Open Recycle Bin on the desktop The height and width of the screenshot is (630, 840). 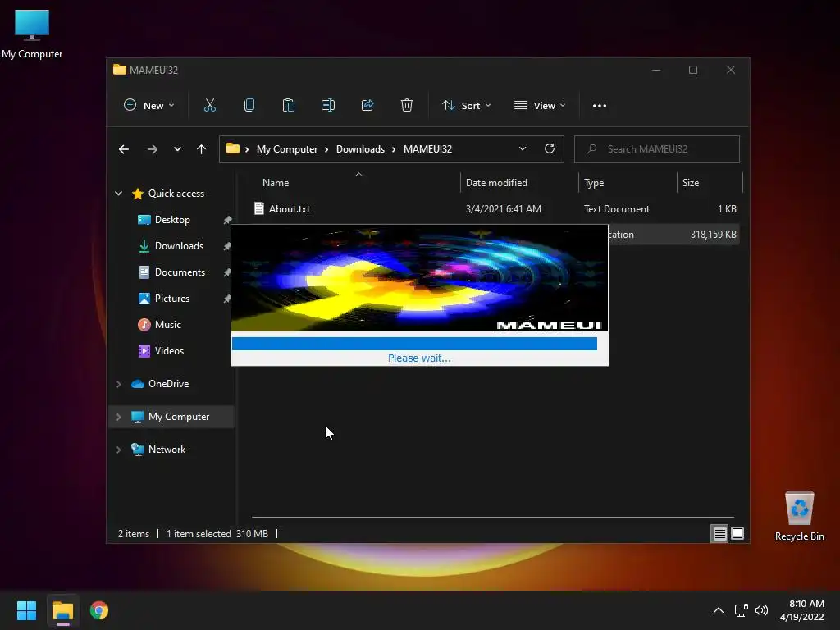[x=799, y=517]
